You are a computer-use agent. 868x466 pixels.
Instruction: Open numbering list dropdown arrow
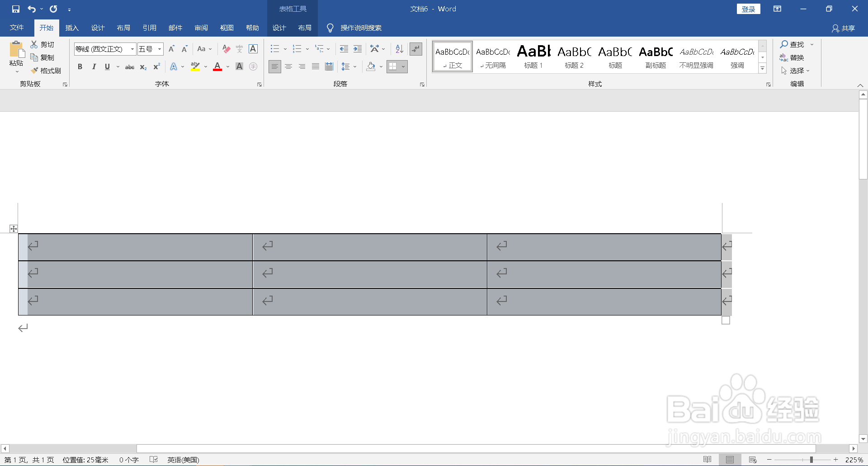click(307, 49)
